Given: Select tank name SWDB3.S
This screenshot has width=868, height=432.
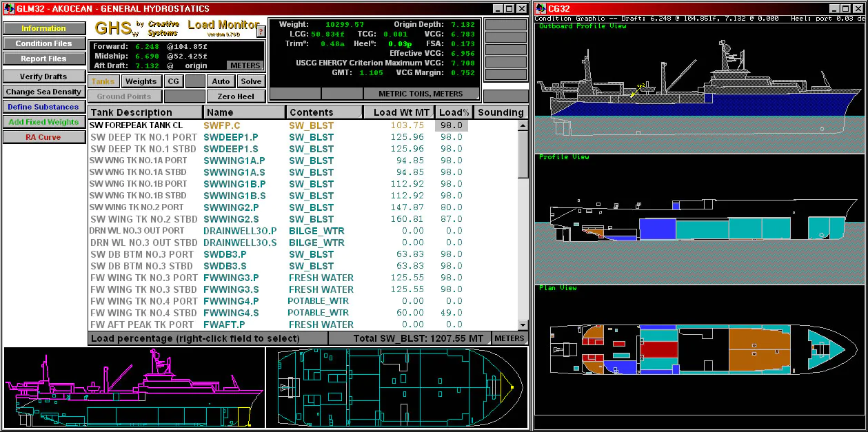Looking at the screenshot, I should pyautogui.click(x=224, y=266).
